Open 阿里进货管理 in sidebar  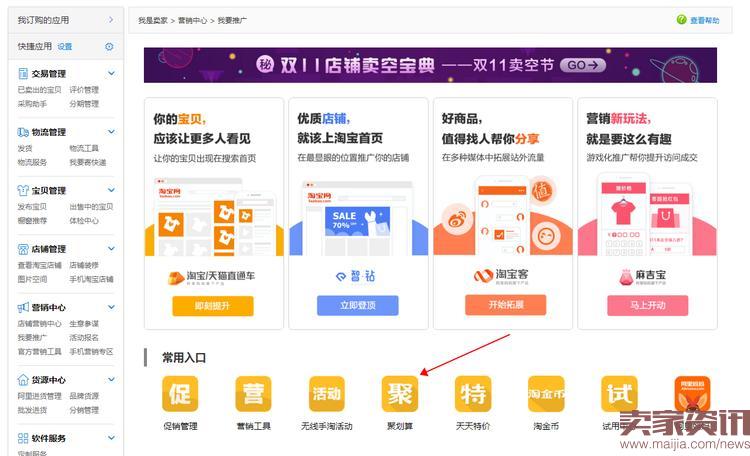click(x=39, y=396)
